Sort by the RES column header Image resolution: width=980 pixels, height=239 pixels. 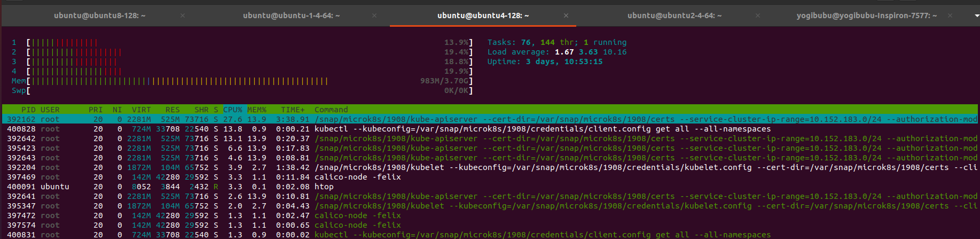coord(173,110)
